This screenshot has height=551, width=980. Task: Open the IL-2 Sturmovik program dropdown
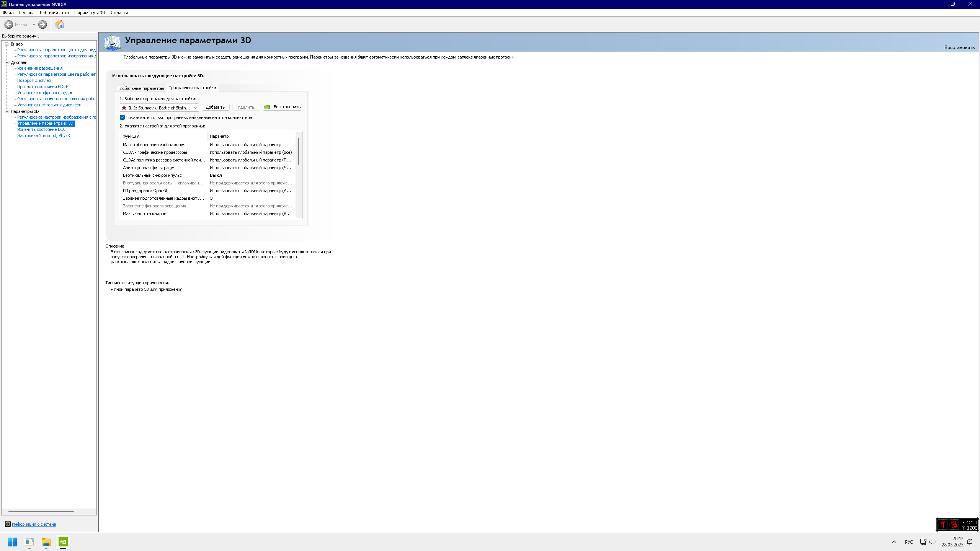[159, 108]
